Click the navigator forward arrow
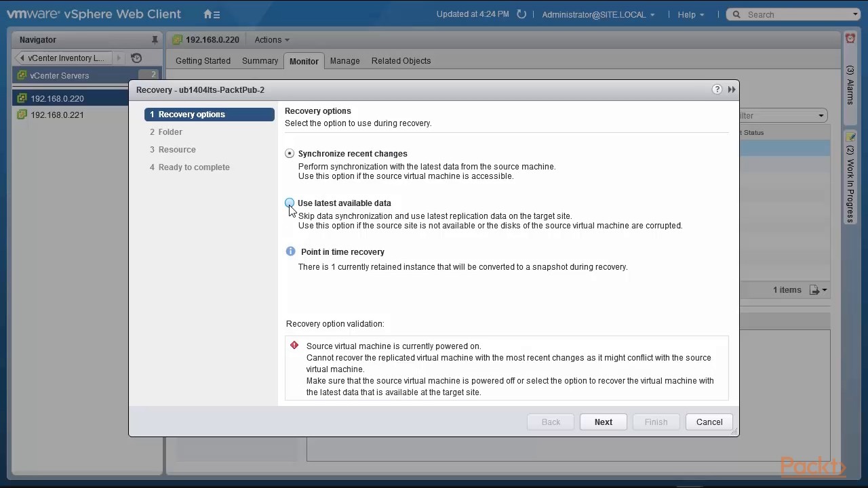 coord(119,58)
